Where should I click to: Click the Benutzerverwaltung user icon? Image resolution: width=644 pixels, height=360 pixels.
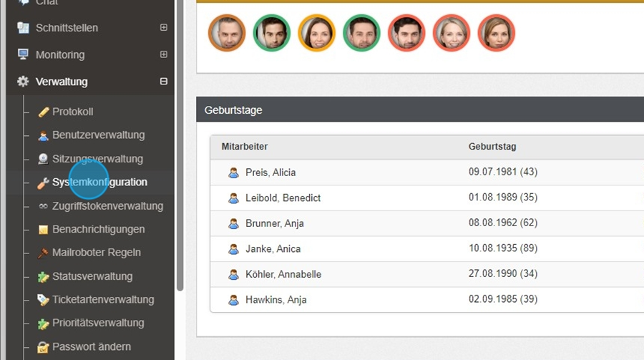click(x=44, y=135)
